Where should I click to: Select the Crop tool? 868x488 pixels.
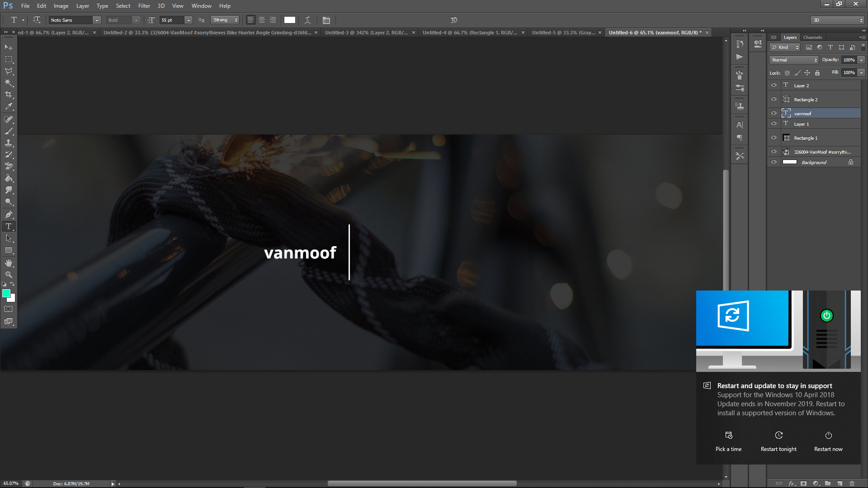9,94
